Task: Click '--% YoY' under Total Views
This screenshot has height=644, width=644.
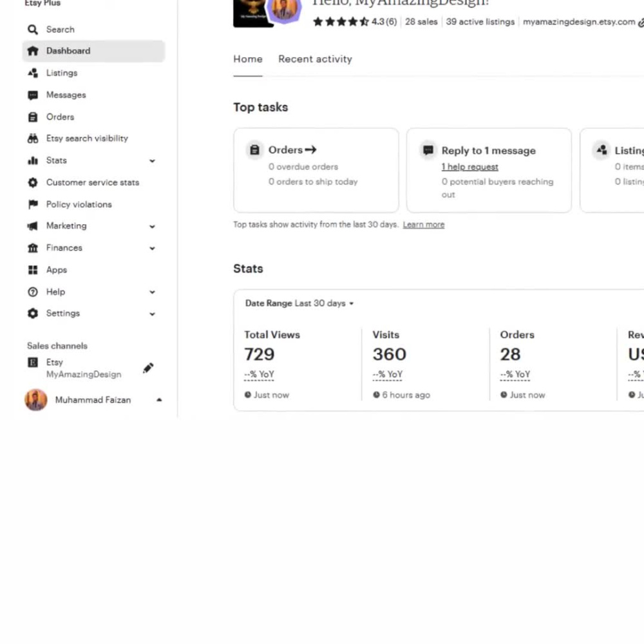Action: click(x=259, y=375)
